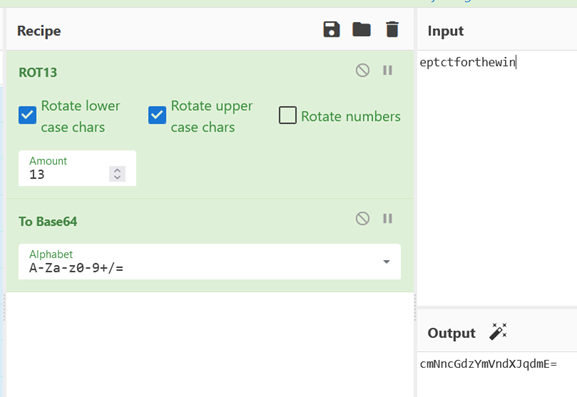The height and width of the screenshot is (397, 577).
Task: Save the current recipe
Action: (332, 29)
